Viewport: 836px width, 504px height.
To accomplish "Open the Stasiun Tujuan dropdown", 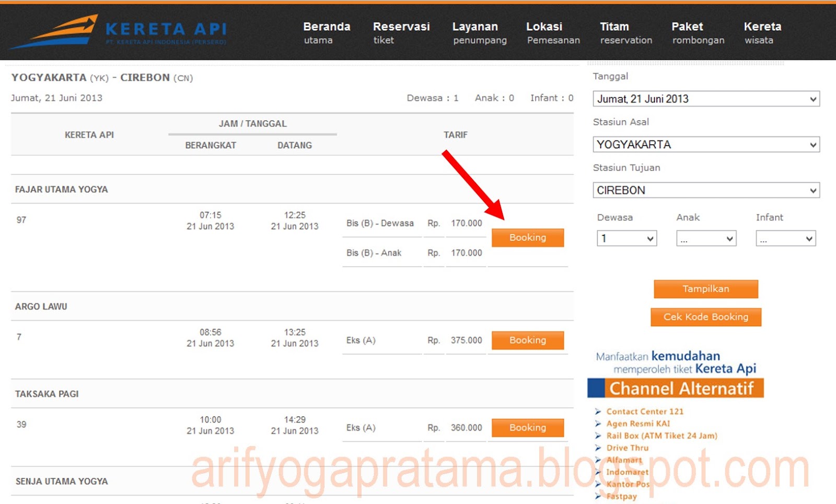I will point(706,190).
